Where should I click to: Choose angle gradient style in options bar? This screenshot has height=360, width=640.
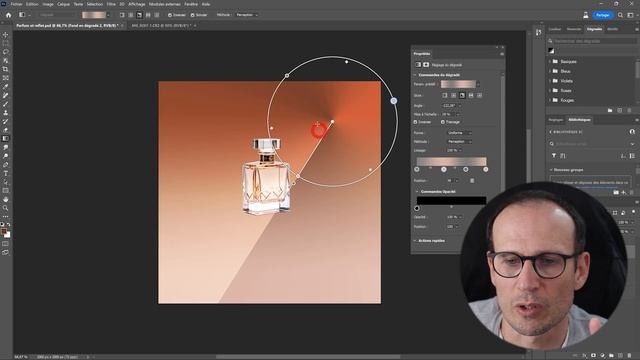[139, 15]
